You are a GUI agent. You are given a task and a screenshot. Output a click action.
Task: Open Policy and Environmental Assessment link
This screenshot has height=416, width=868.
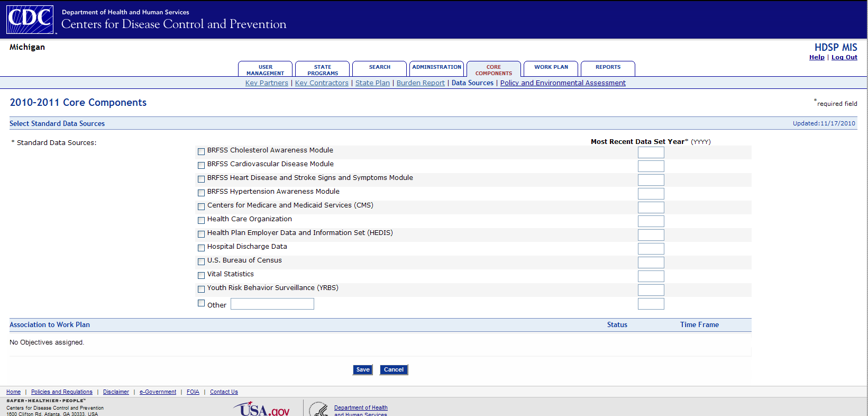tap(563, 83)
